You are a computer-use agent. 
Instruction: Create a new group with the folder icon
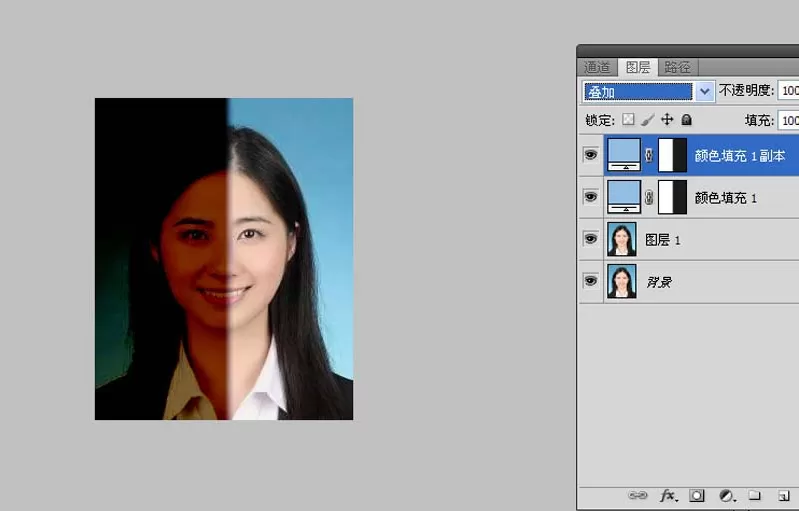[755, 495]
